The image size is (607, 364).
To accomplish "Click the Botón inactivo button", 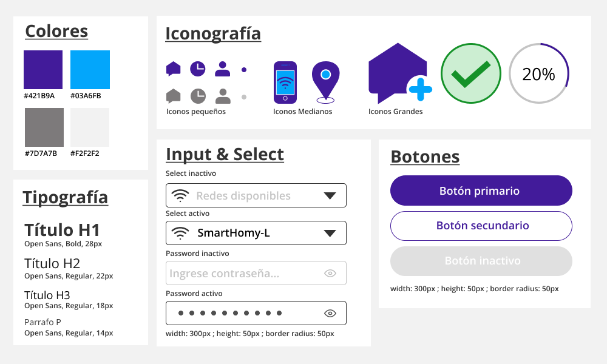I will click(x=481, y=261).
